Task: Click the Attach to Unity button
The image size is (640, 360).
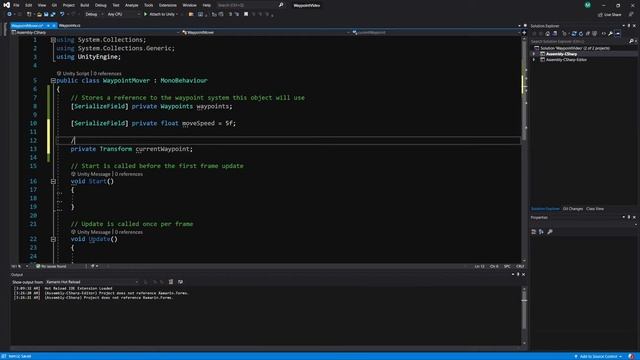Action: (x=160, y=14)
